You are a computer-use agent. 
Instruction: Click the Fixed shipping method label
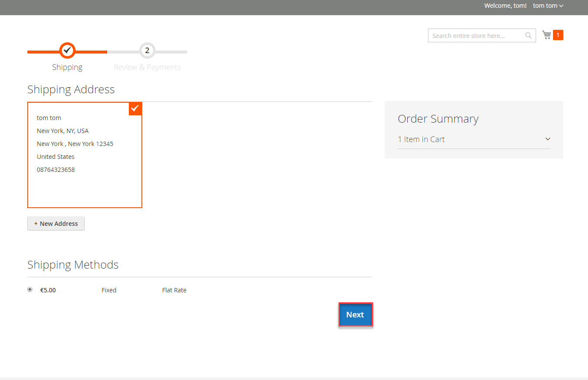click(x=109, y=290)
